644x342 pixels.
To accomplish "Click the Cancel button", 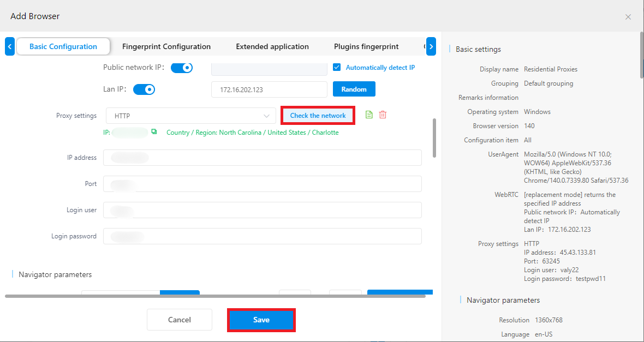I will (179, 320).
